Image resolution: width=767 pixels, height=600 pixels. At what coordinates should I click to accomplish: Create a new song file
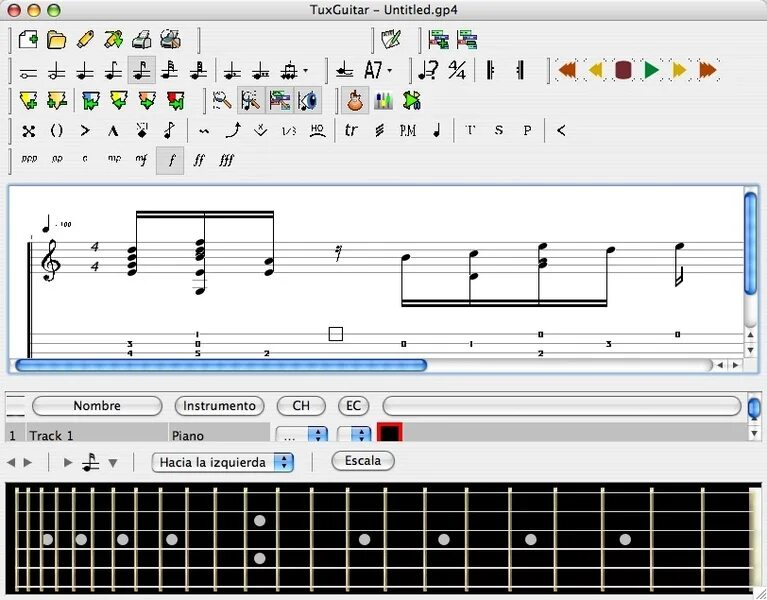tap(28, 39)
